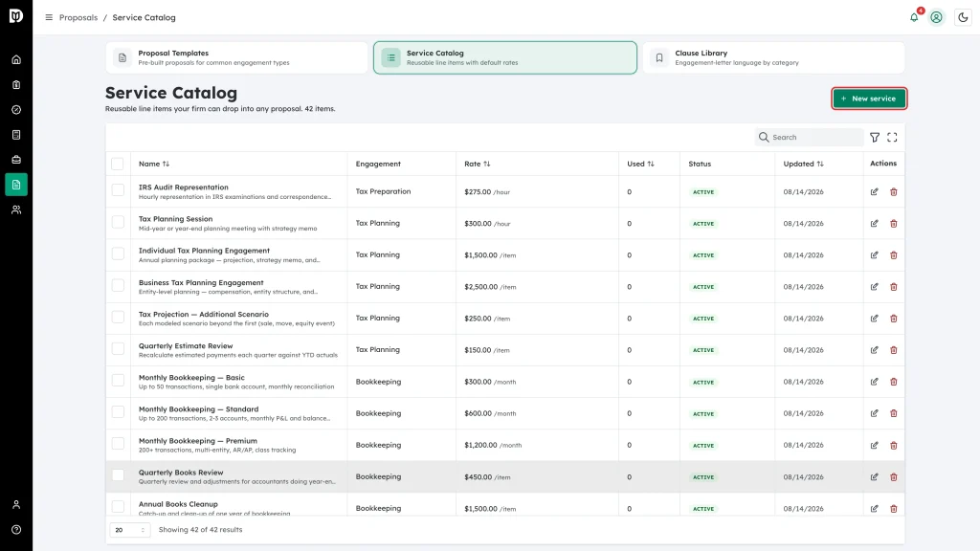
Task: Select Business Tax Planning Engagement checkbox
Action: (118, 285)
